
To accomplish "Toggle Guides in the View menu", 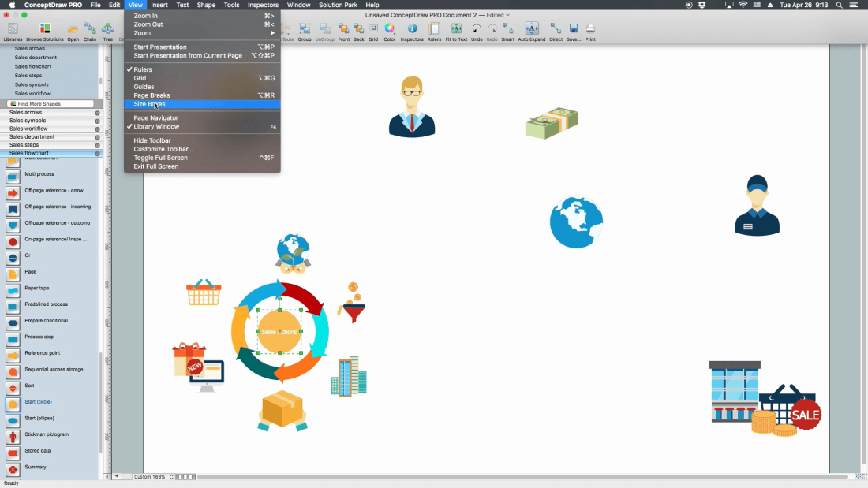I will click(202, 87).
